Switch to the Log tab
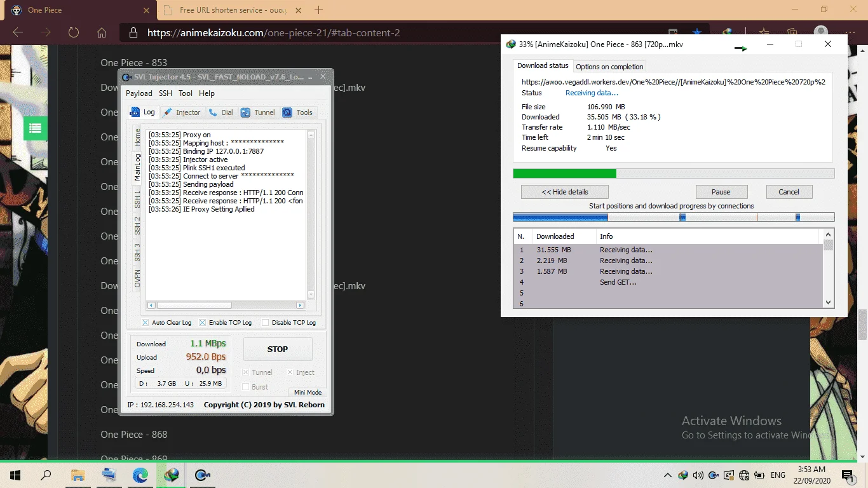Image resolution: width=868 pixels, height=488 pixels. [x=144, y=112]
